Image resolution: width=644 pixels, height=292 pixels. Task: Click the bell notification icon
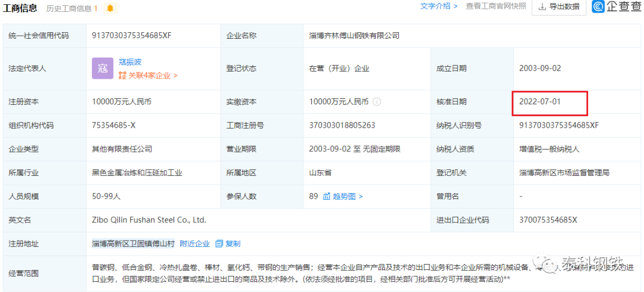coord(110,8)
